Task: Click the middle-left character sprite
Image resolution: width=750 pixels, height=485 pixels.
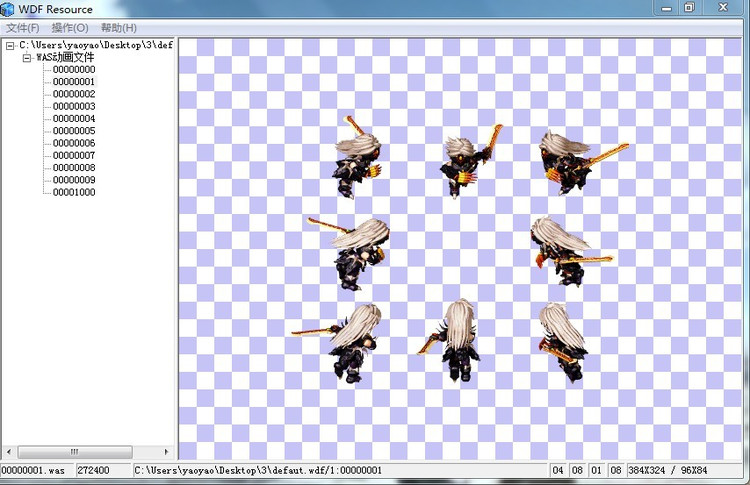Action: pyautogui.click(x=354, y=254)
